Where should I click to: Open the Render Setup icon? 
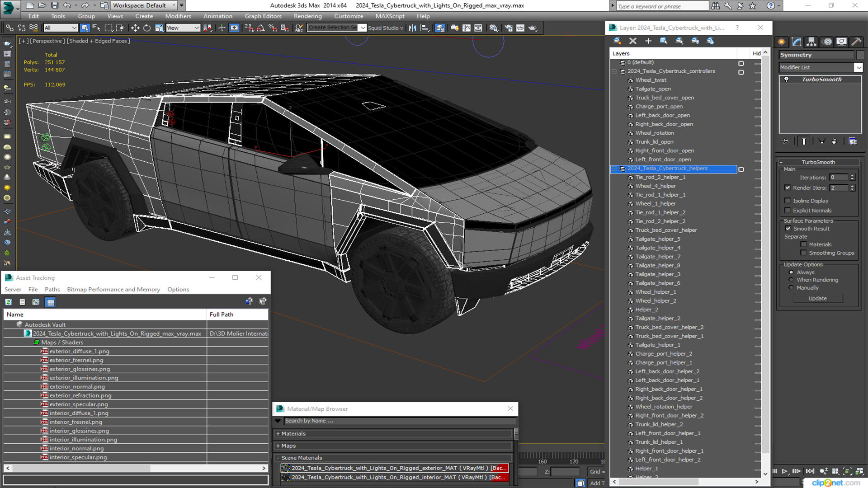click(x=509, y=28)
